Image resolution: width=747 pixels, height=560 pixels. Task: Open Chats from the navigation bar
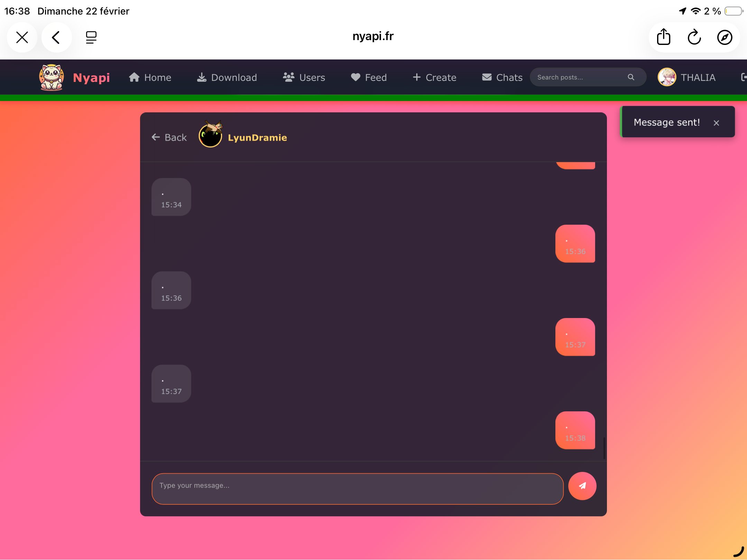(502, 77)
